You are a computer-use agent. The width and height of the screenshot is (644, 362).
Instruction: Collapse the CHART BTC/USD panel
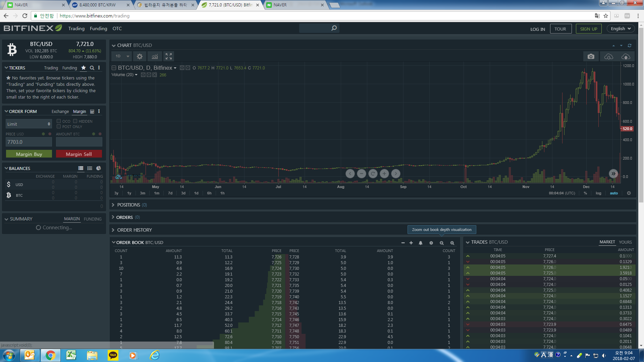(114, 46)
